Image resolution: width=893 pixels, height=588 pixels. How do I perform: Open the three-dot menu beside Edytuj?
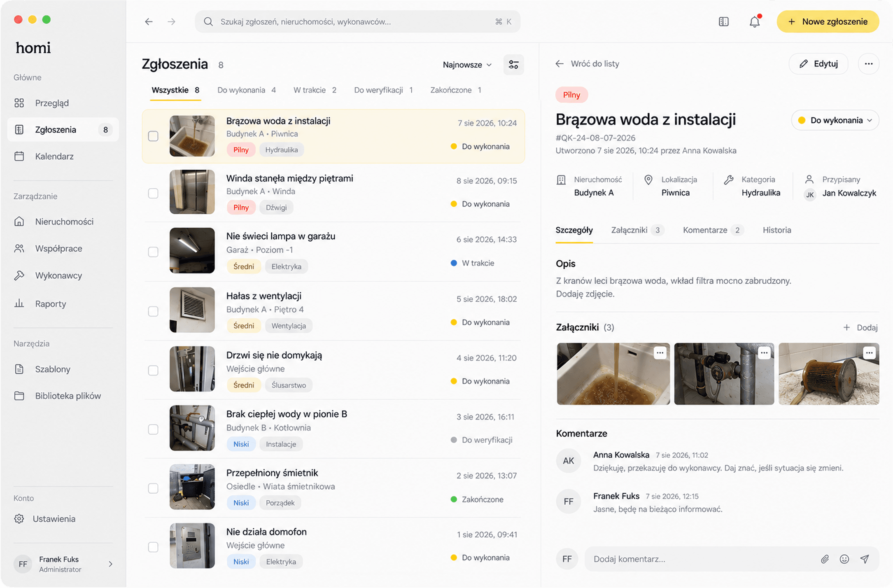click(868, 64)
